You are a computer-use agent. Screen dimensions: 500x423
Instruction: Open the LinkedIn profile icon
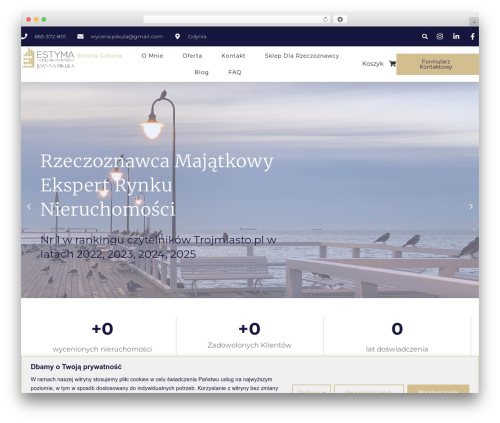click(456, 36)
